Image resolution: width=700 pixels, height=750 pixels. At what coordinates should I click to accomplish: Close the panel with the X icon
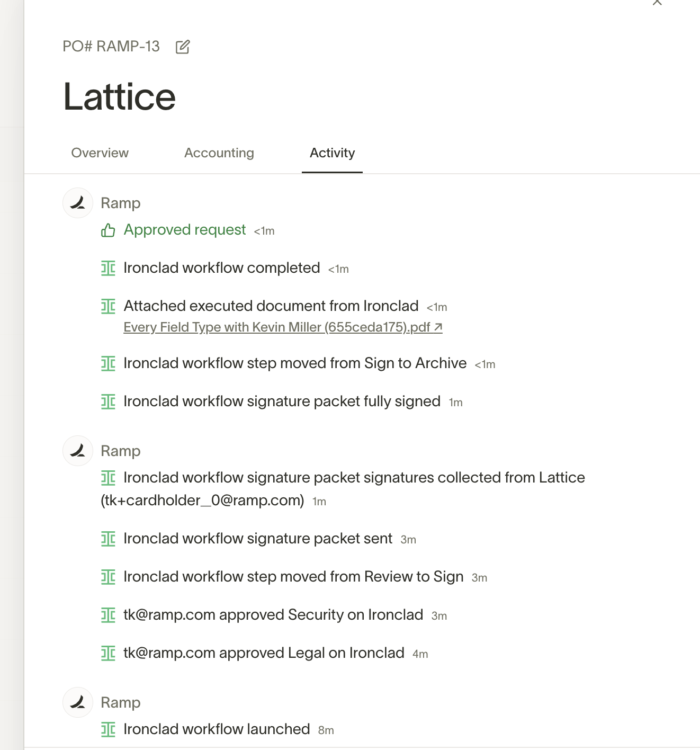click(x=657, y=2)
